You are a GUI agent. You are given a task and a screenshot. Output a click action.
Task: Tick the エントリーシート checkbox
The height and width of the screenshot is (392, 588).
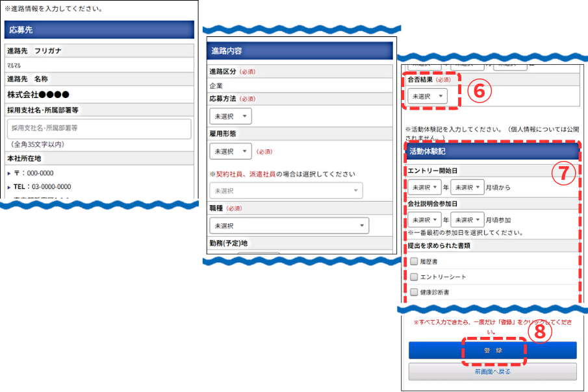point(414,277)
